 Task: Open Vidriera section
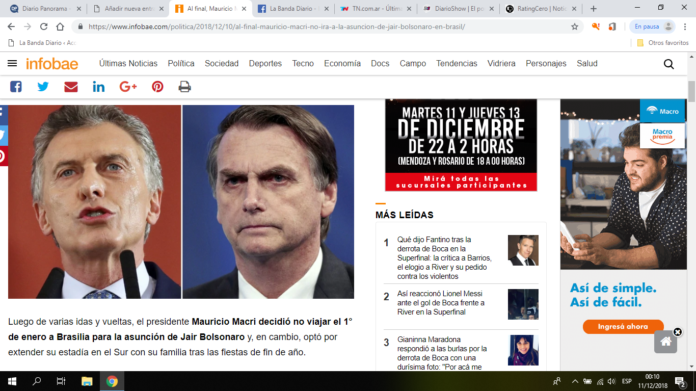coord(501,63)
